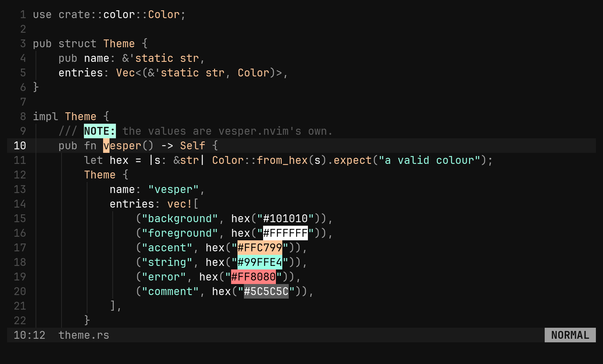Viewport: 603px width, 364px height.
Task: Click the from_hex method call
Action: (x=282, y=160)
